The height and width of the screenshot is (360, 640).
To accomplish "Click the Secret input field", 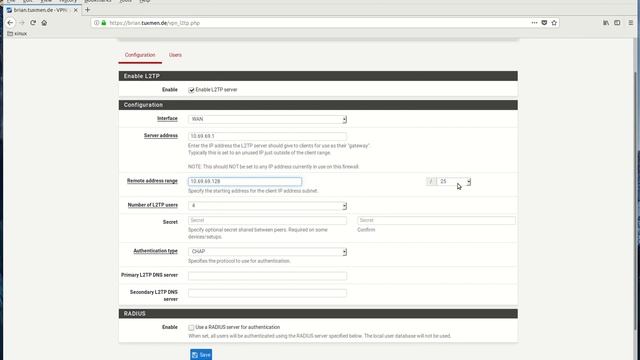I will (267, 220).
